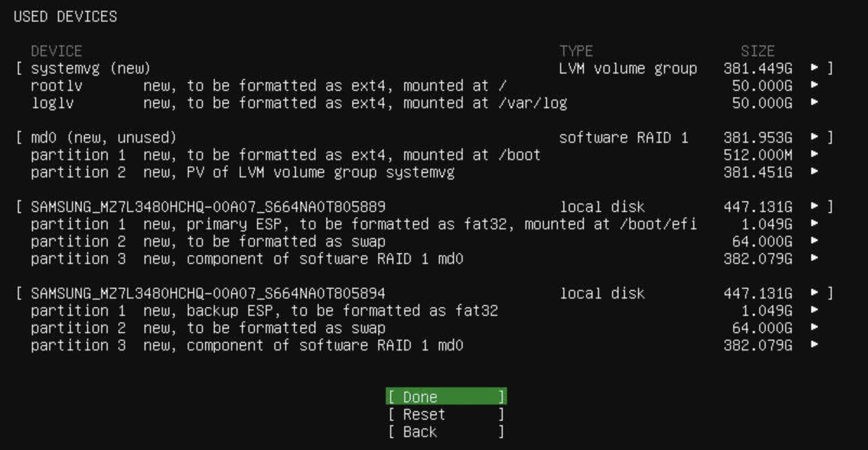868x450 pixels.
Task: Open arrow for md0 LVM PV partition 2
Action: point(814,171)
